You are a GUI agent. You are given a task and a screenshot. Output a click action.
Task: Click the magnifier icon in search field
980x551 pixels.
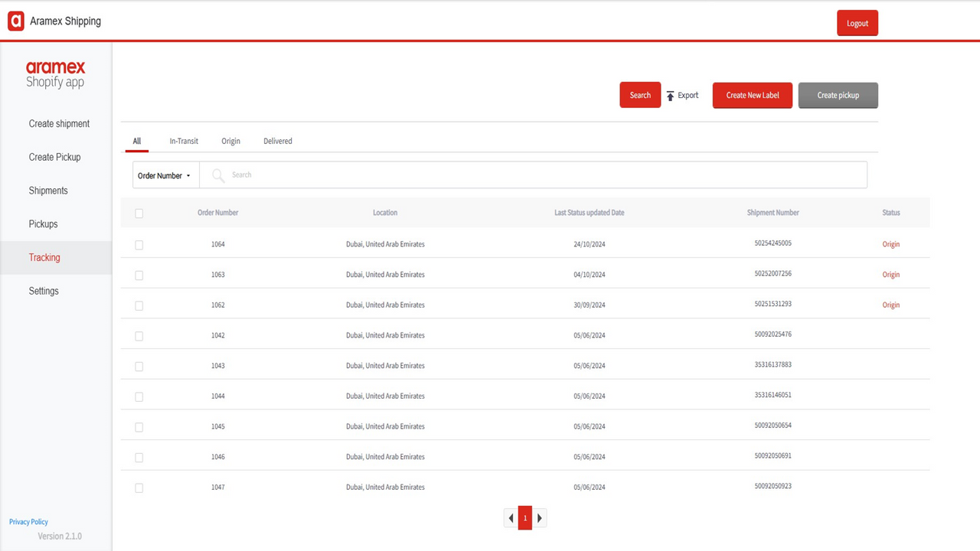click(218, 175)
